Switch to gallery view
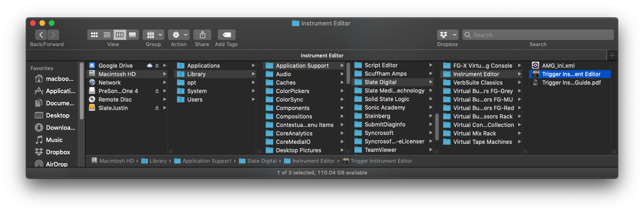This screenshot has width=644, height=213. [132, 35]
